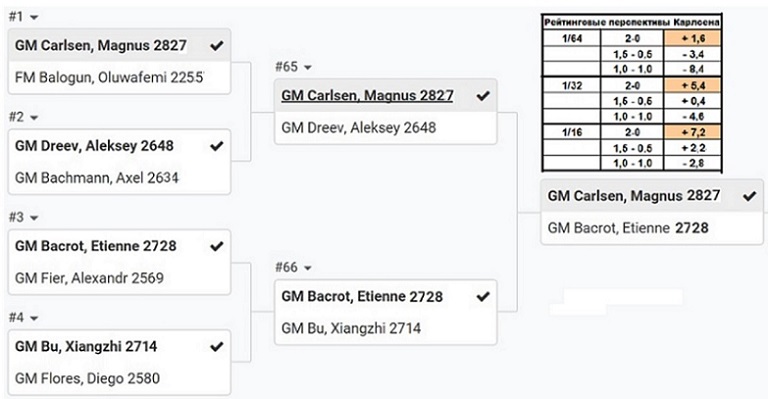Expand the #4 match menu arrow
768x399 pixels.
click(x=34, y=319)
